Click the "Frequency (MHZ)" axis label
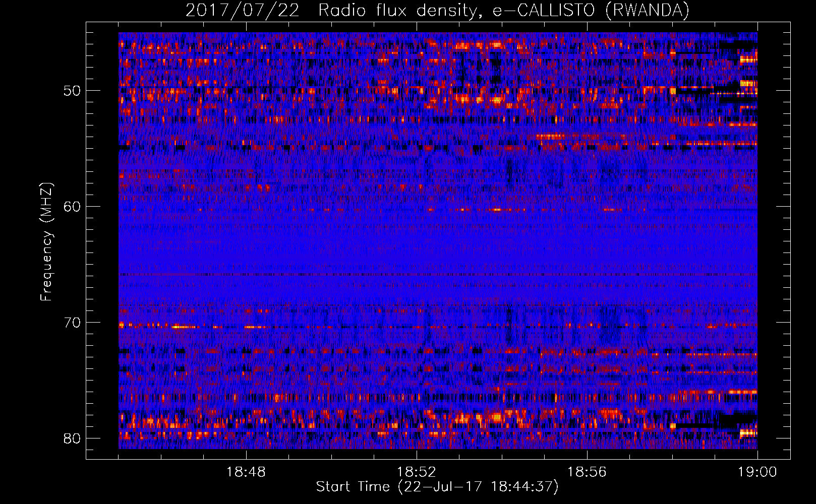 click(x=46, y=242)
